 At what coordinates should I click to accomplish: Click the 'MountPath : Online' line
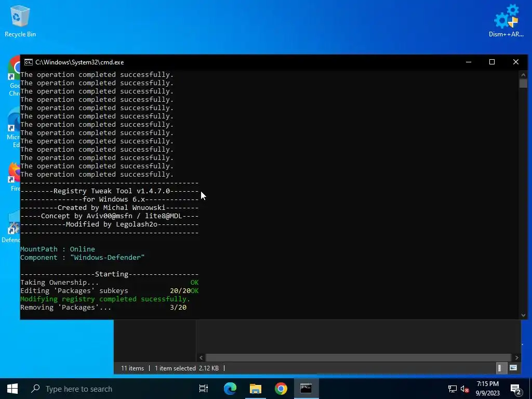coord(58,249)
